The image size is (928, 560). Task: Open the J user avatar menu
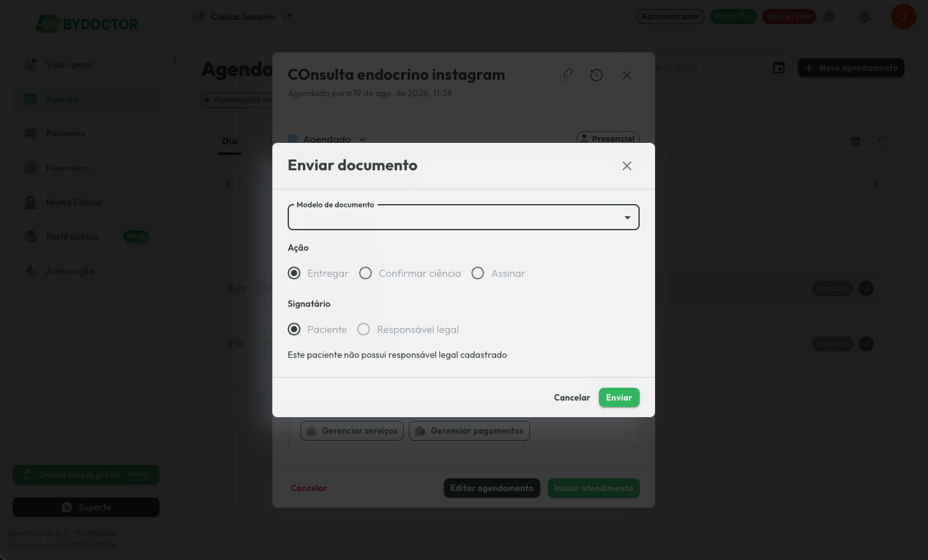point(903,17)
